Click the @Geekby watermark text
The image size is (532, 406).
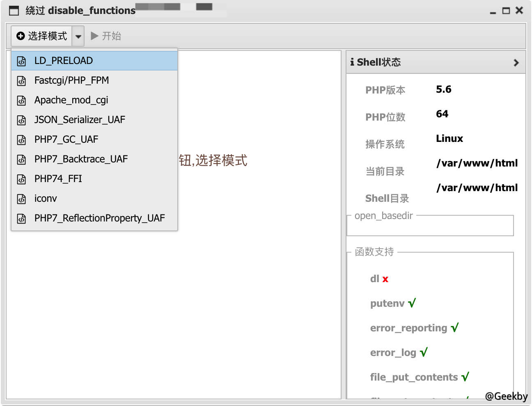click(507, 396)
